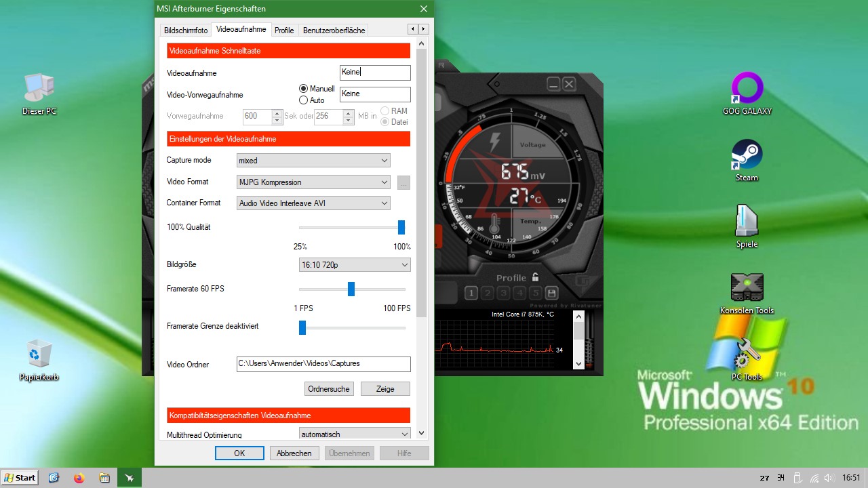This screenshot has width=868, height=488.
Task: Click the Abbrechen button
Action: click(294, 453)
